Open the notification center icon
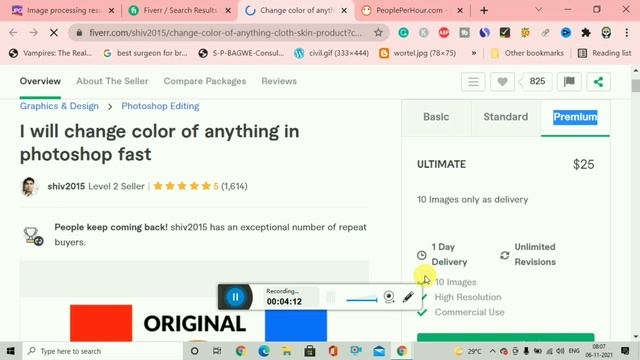 click(x=625, y=351)
